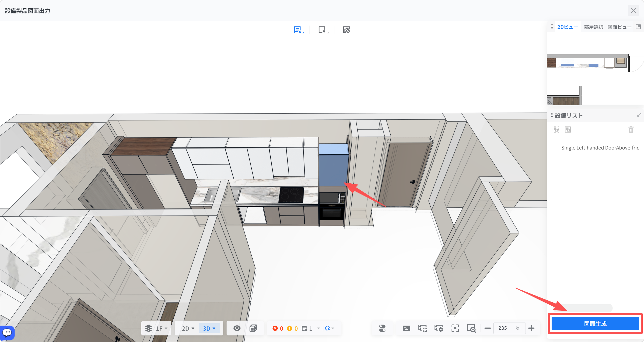644x342 pixels.
Task: Click the red error count indicator
Action: [278, 328]
